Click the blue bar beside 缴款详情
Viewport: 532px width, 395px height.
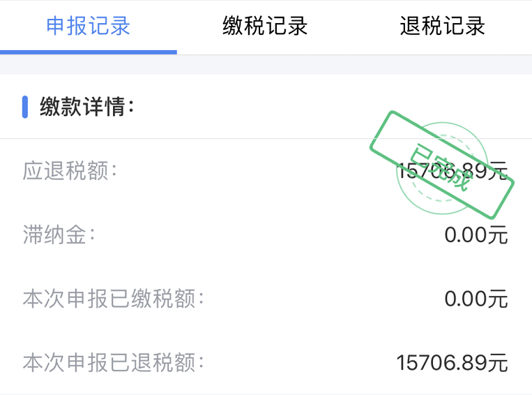[x=25, y=107]
